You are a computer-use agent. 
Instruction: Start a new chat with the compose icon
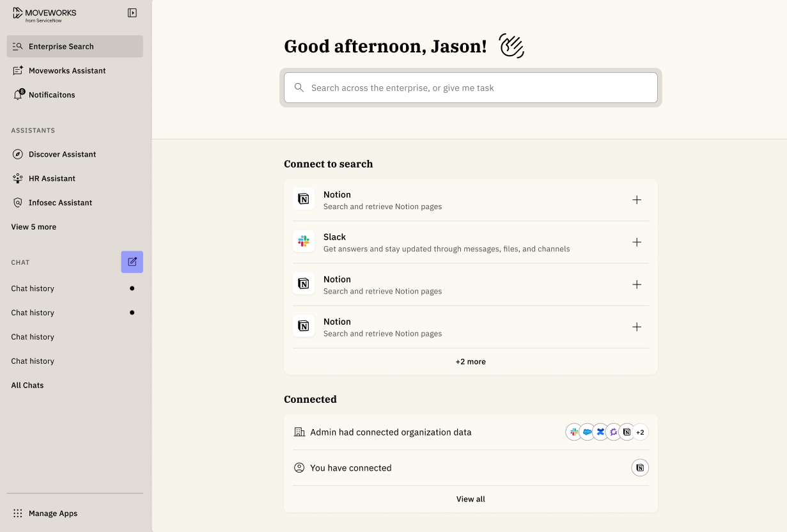click(132, 262)
